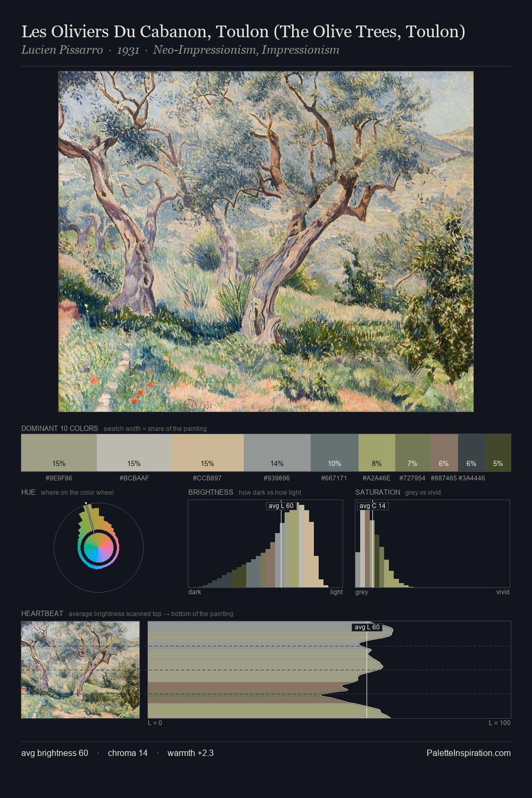Click 'dark' brightness axis label

[x=195, y=592]
